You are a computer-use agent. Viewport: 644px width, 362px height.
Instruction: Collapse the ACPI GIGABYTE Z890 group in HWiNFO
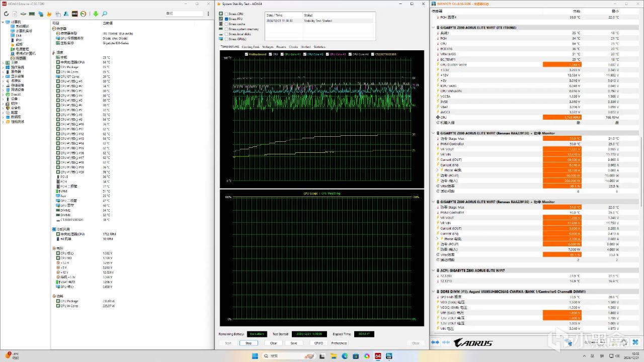434,270
